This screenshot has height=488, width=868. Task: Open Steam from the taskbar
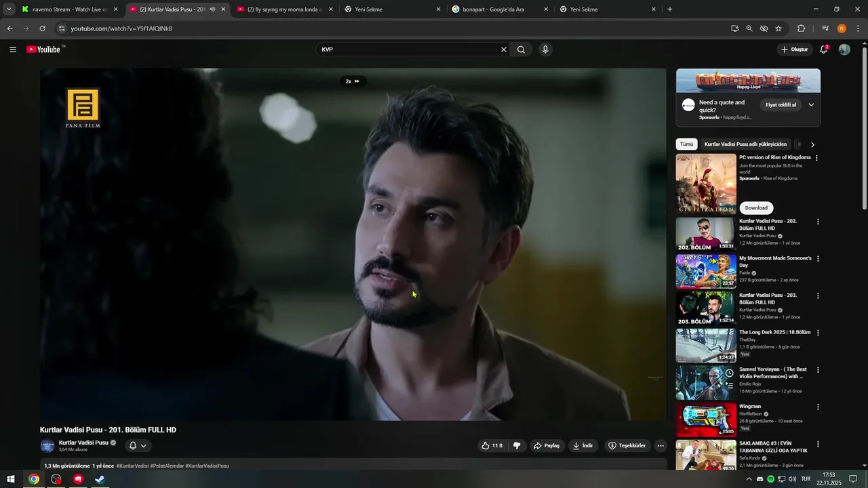100,479
